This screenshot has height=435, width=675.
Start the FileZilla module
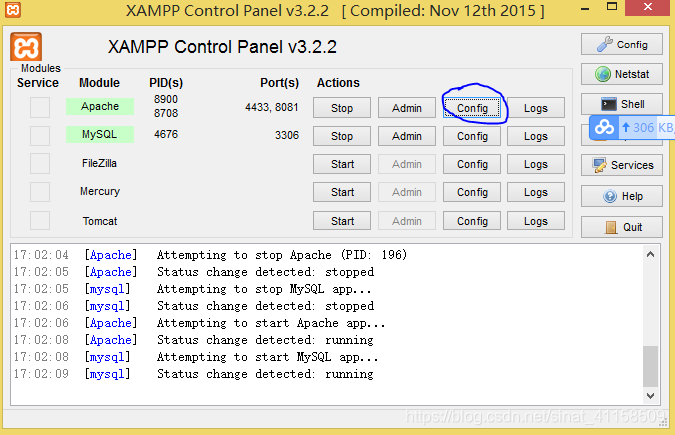pyautogui.click(x=342, y=164)
